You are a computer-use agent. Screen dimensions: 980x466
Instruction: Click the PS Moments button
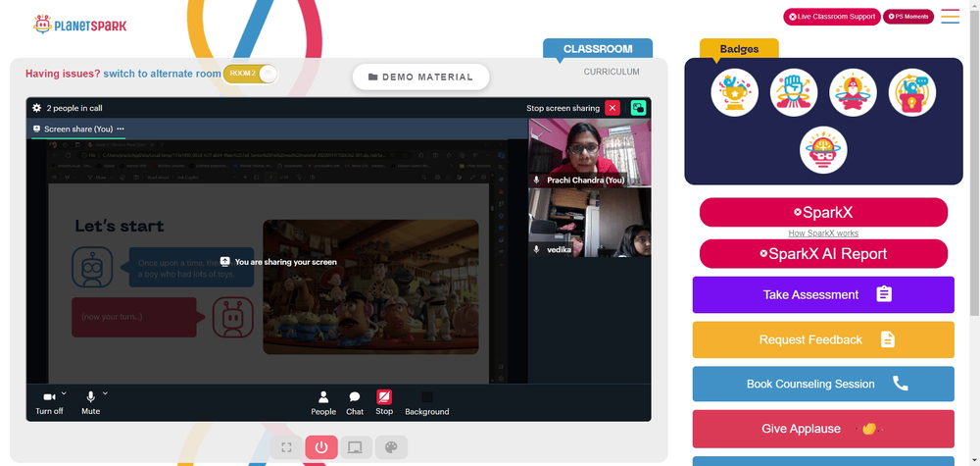[908, 17]
